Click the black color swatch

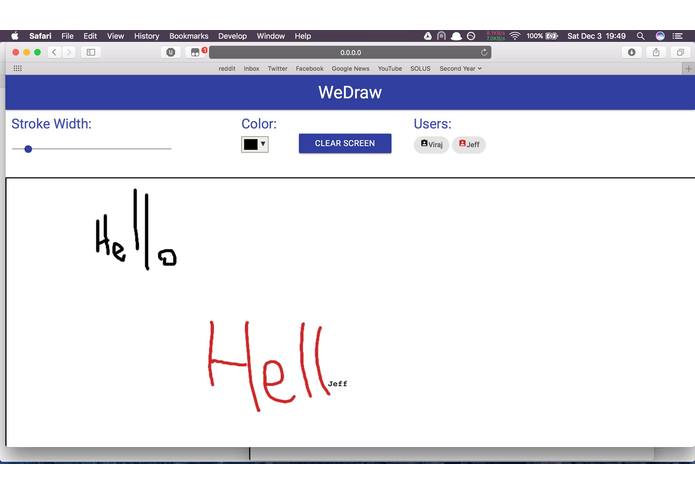[250, 144]
